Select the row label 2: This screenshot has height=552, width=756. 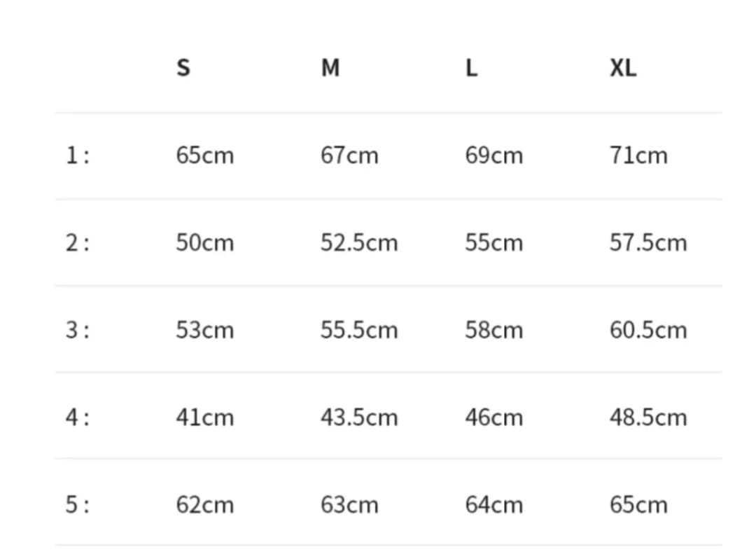click(x=78, y=242)
